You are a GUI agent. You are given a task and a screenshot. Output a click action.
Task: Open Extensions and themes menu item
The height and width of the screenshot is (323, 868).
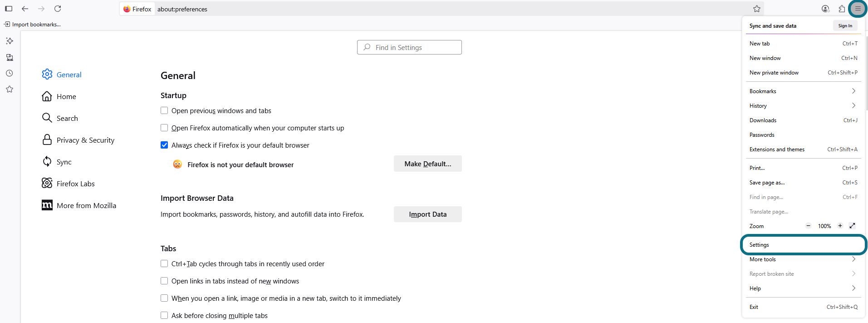803,149
